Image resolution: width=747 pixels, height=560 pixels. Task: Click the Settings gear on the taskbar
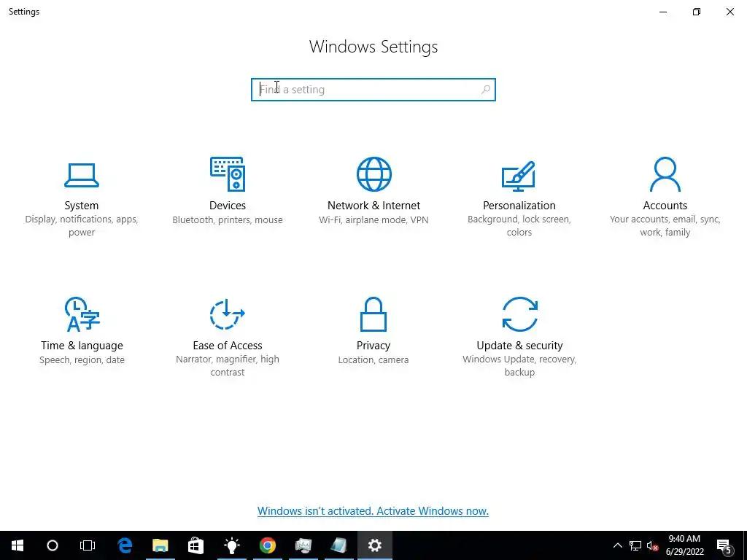(375, 545)
